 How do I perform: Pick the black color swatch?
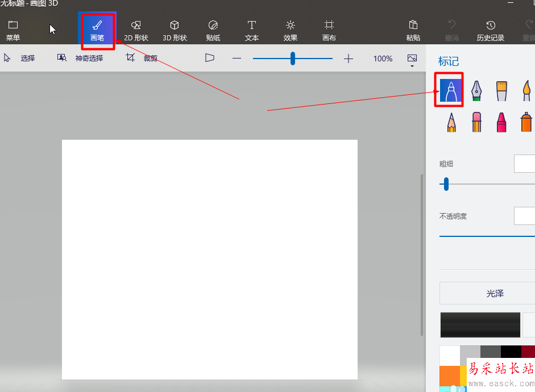click(x=511, y=352)
